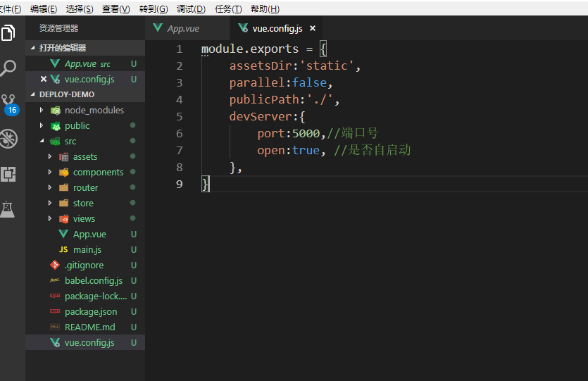Expand the node_modules folder arrow
588x381 pixels.
click(x=42, y=111)
